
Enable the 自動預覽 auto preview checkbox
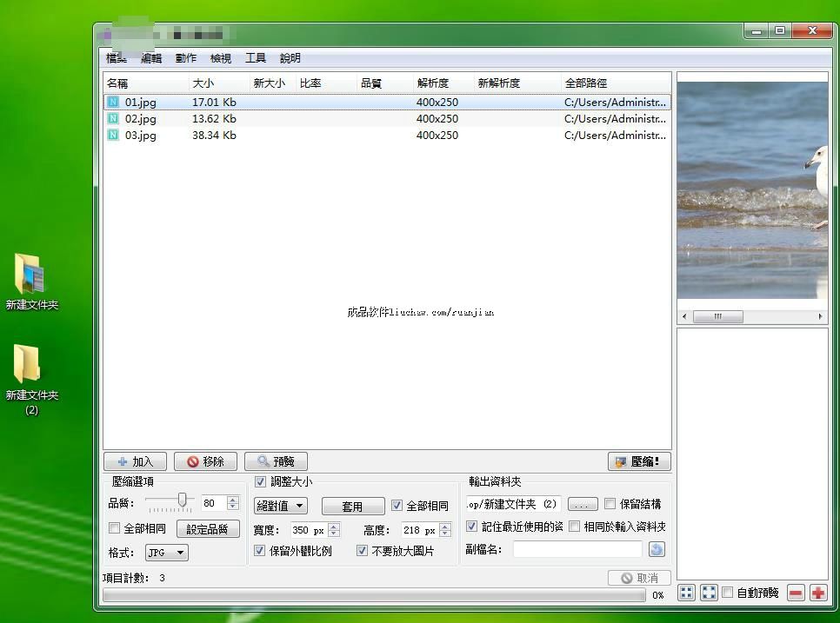(x=728, y=593)
